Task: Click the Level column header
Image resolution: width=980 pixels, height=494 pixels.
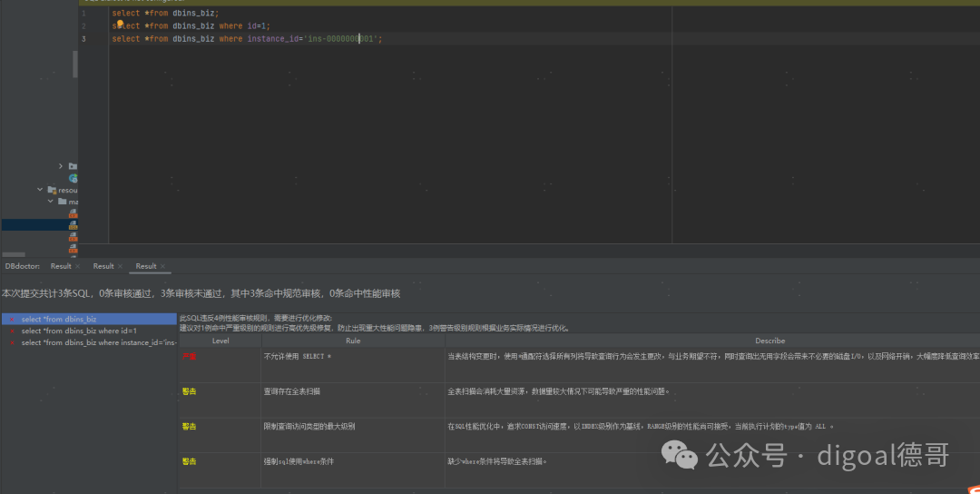Action: click(x=220, y=341)
